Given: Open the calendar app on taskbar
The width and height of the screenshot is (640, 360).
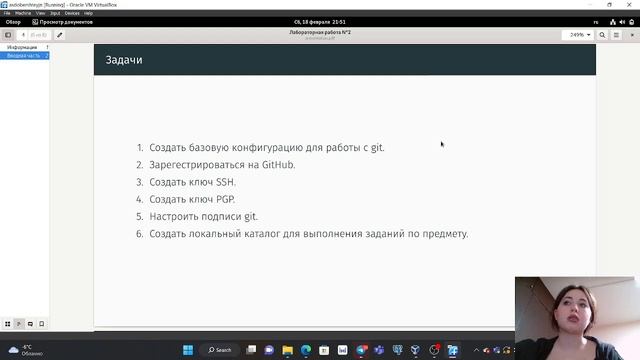Looking at the screenshot, I should click(x=324, y=350).
